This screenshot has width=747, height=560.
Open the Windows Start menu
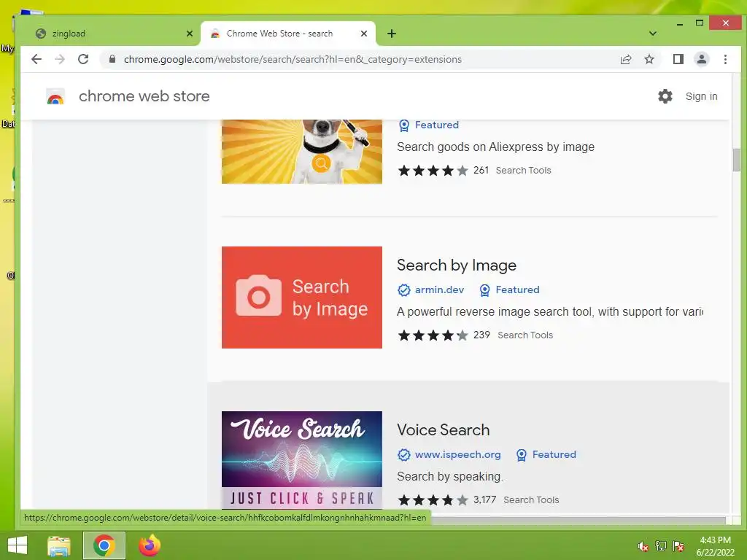pyautogui.click(x=18, y=545)
